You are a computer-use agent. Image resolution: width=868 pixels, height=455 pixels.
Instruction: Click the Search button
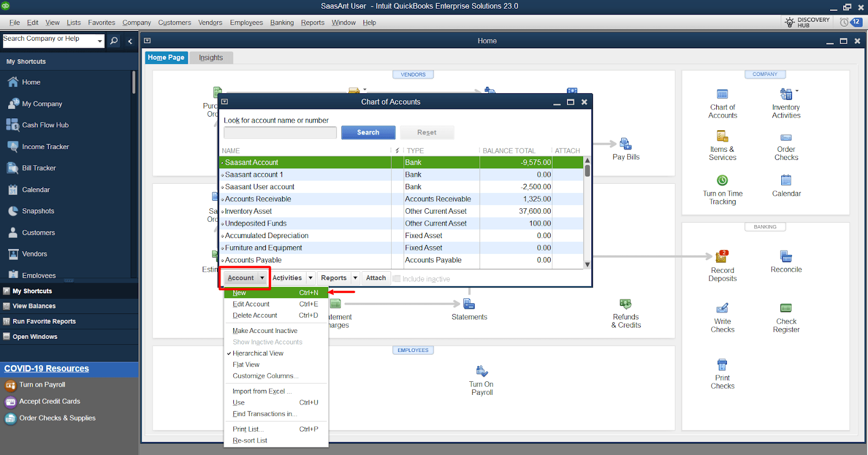coord(368,132)
